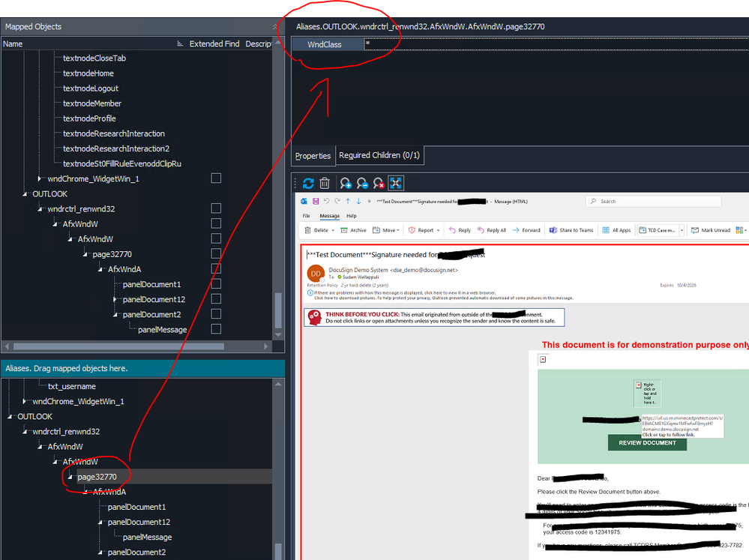Expand wndChrome_WidgetWin_1 in Aliases tree
The height and width of the screenshot is (560, 749).
[24, 401]
